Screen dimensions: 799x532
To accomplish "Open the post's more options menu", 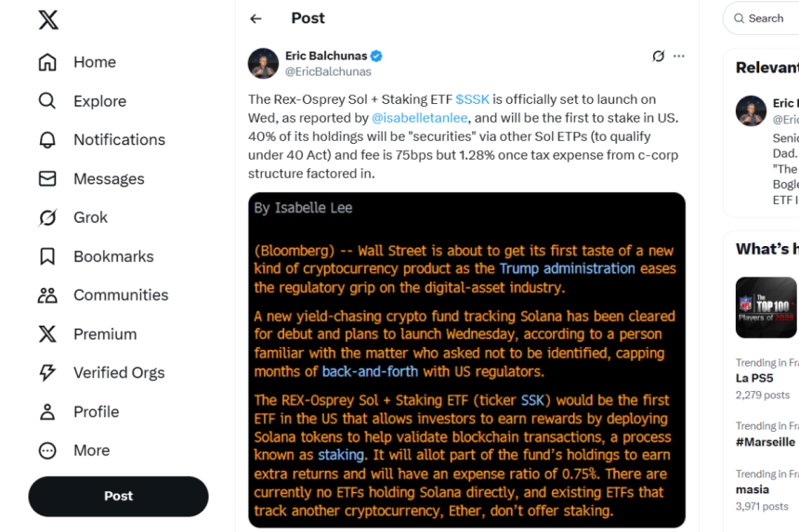I will (679, 57).
